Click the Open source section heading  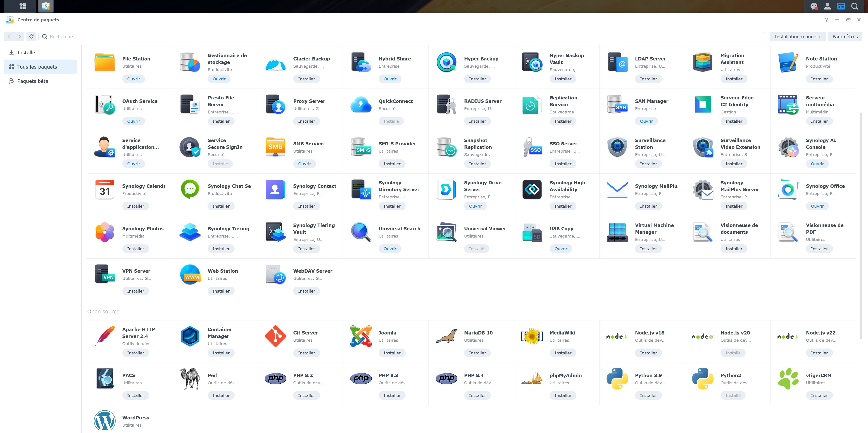pos(103,312)
